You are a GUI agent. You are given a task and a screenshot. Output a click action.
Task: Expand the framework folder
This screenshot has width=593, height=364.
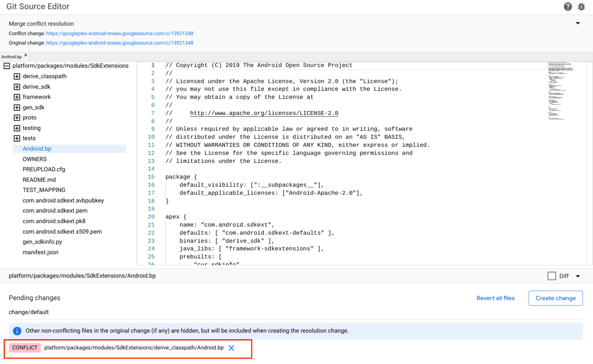(16, 97)
